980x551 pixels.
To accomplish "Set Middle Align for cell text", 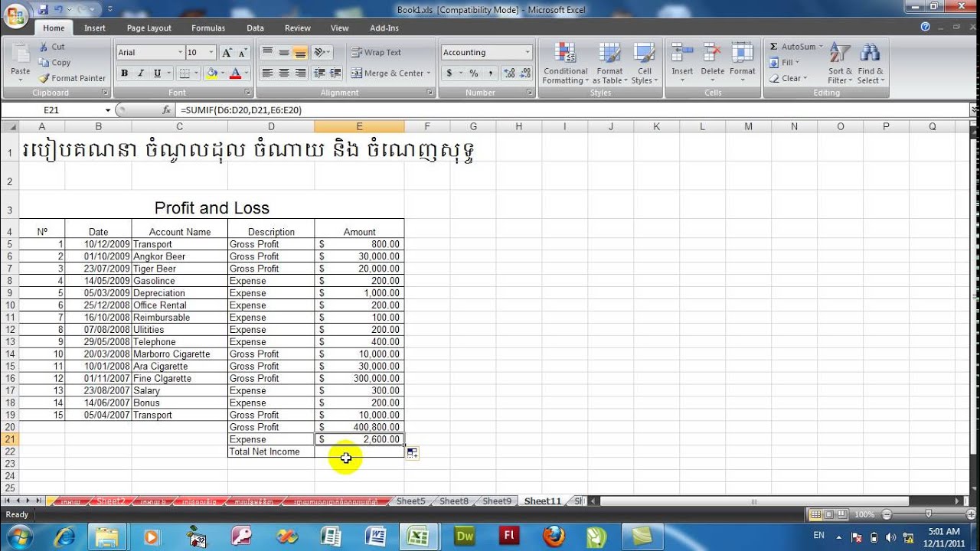I will pos(283,53).
